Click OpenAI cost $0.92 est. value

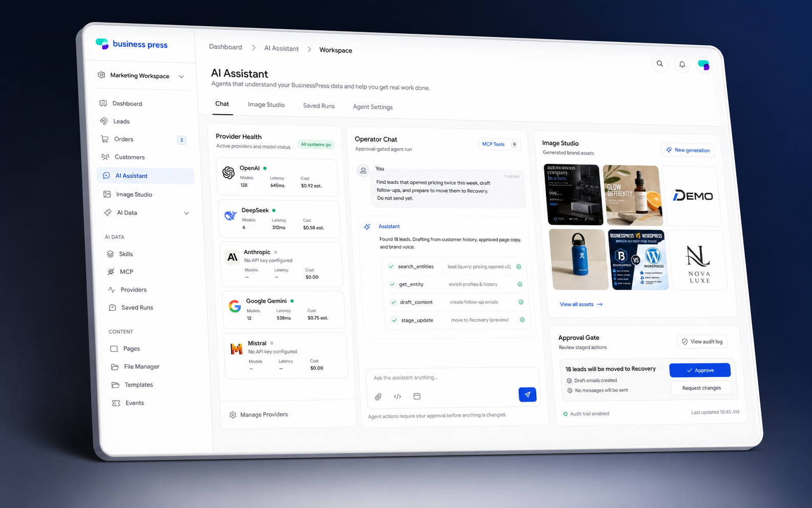[x=311, y=186]
